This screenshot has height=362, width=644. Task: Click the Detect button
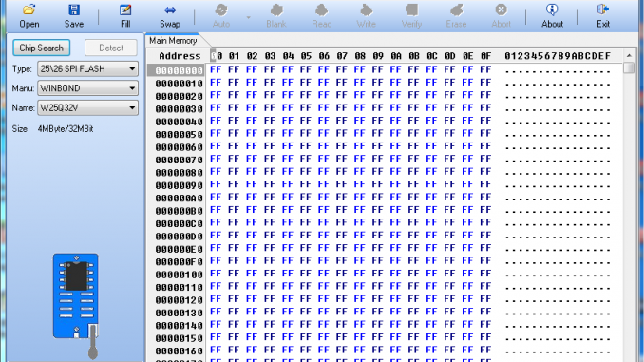click(111, 48)
